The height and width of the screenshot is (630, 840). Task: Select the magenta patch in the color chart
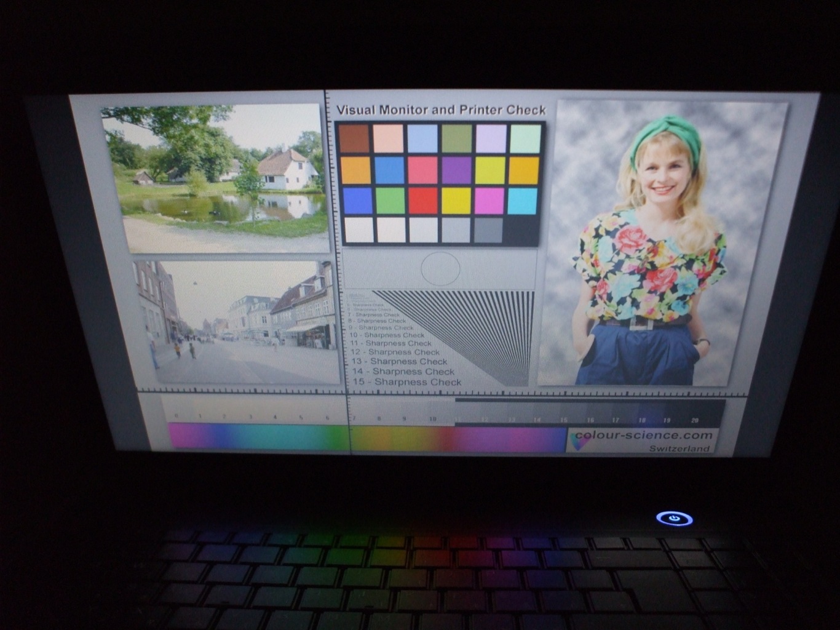tap(489, 201)
